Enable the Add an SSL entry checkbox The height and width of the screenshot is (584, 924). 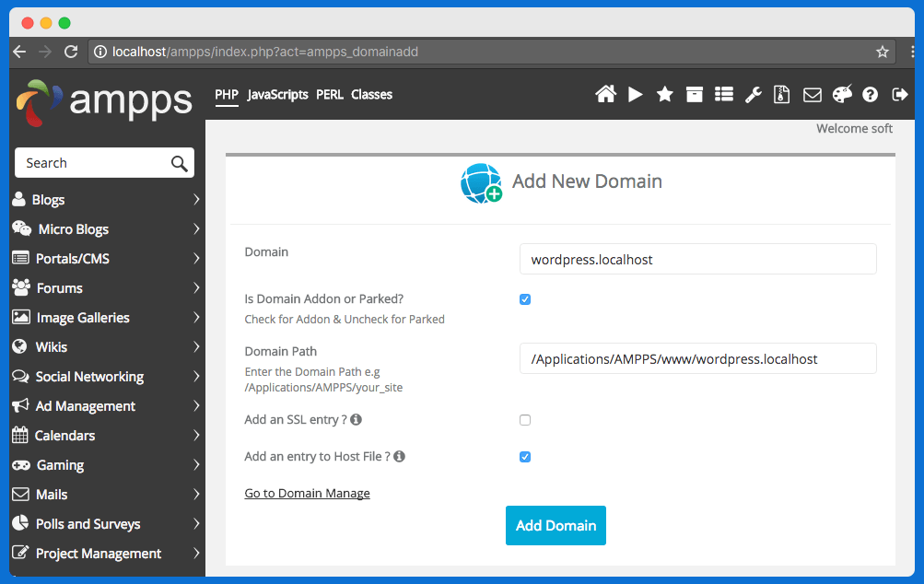[x=525, y=420]
